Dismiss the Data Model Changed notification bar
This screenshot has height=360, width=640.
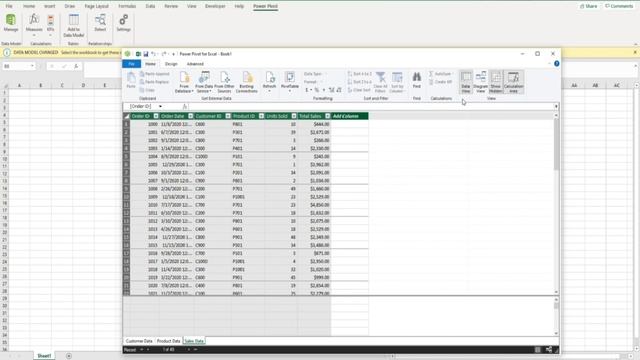click(x=635, y=53)
